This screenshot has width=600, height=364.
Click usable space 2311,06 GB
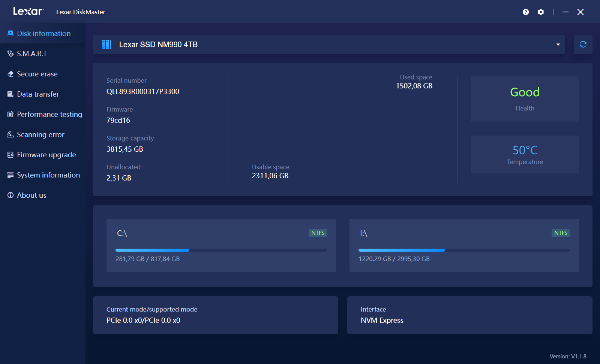click(x=270, y=176)
